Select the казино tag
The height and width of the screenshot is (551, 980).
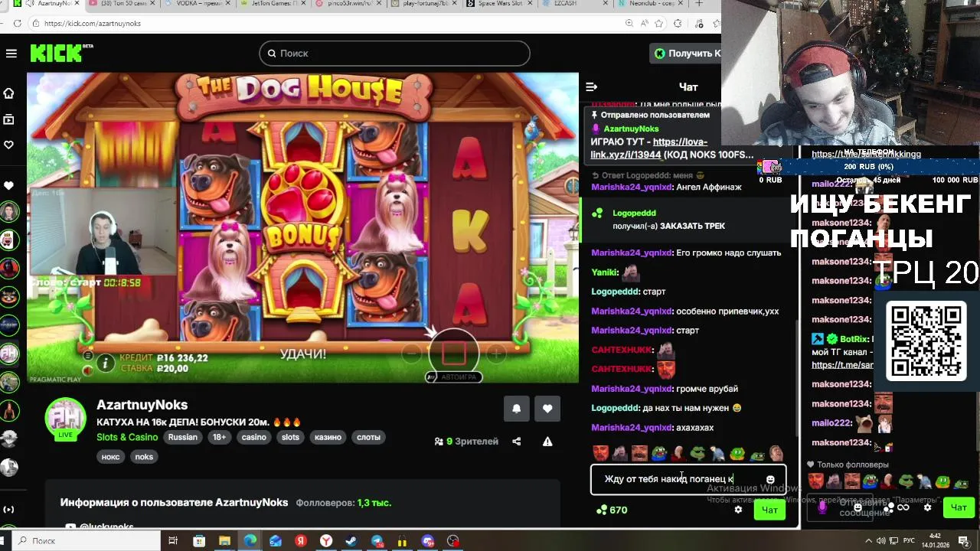328,438
